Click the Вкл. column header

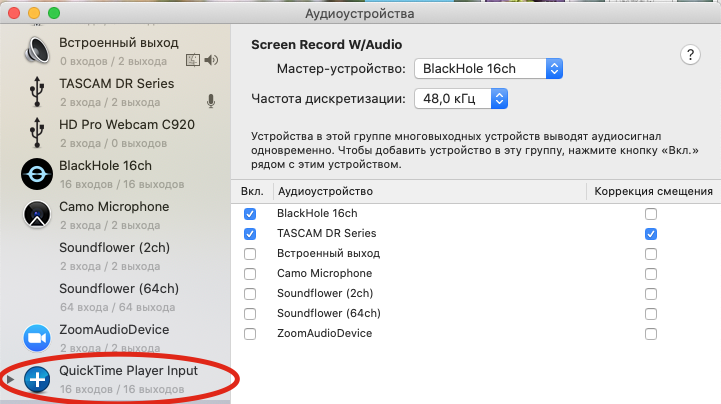point(252,191)
